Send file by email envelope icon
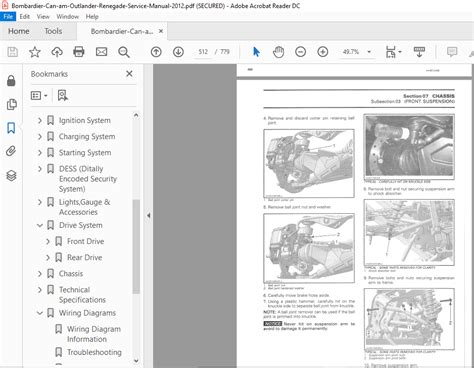474x368 pixels. coord(101,52)
